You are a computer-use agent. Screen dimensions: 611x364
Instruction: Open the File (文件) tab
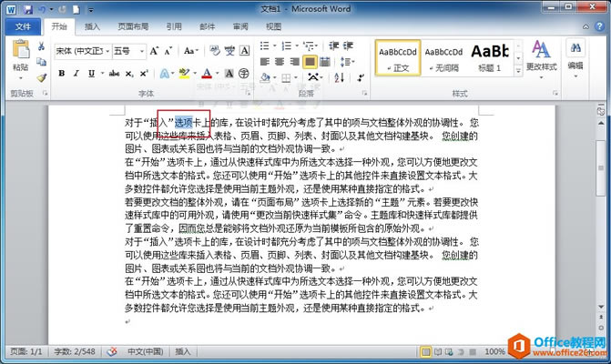pyautogui.click(x=23, y=26)
